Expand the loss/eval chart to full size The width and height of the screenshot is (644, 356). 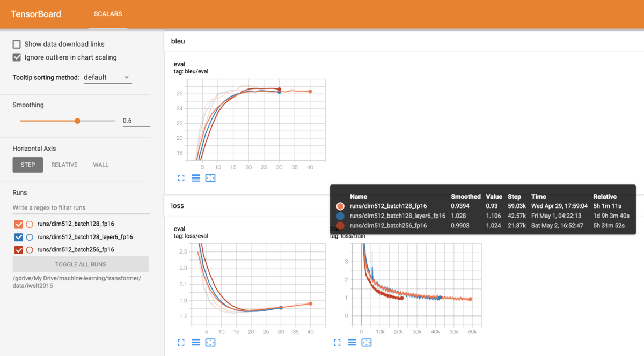181,342
